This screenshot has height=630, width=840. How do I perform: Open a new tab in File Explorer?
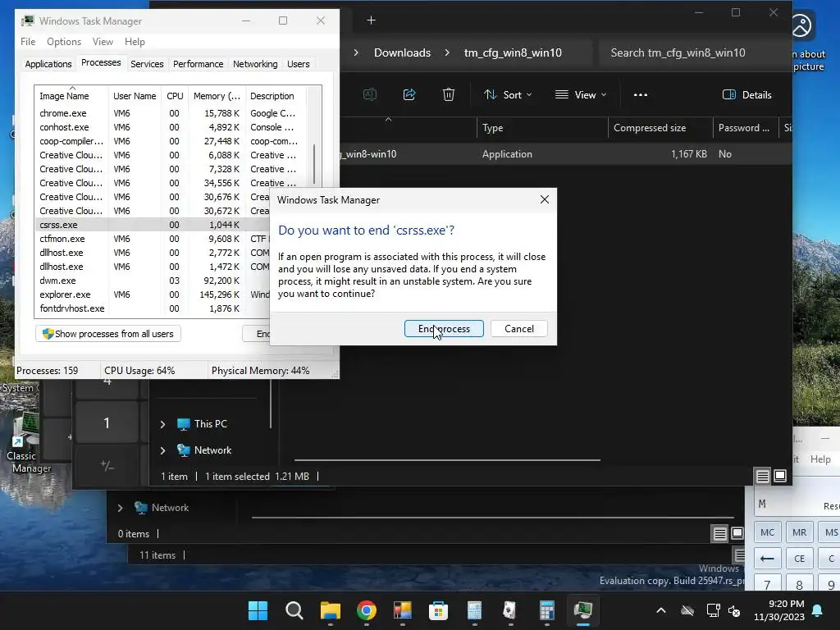click(371, 21)
